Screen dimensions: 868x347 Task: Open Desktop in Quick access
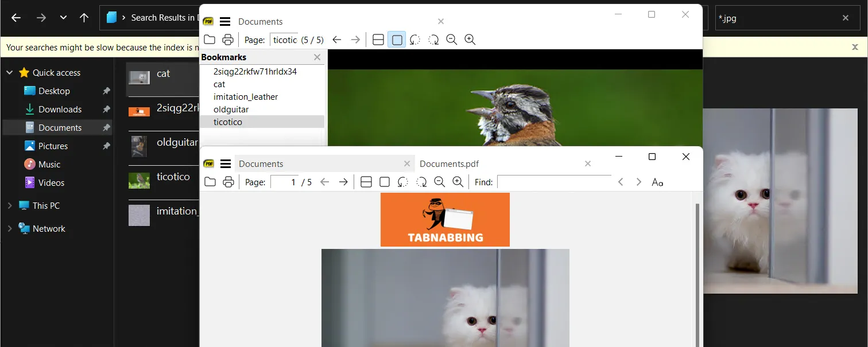tap(54, 91)
